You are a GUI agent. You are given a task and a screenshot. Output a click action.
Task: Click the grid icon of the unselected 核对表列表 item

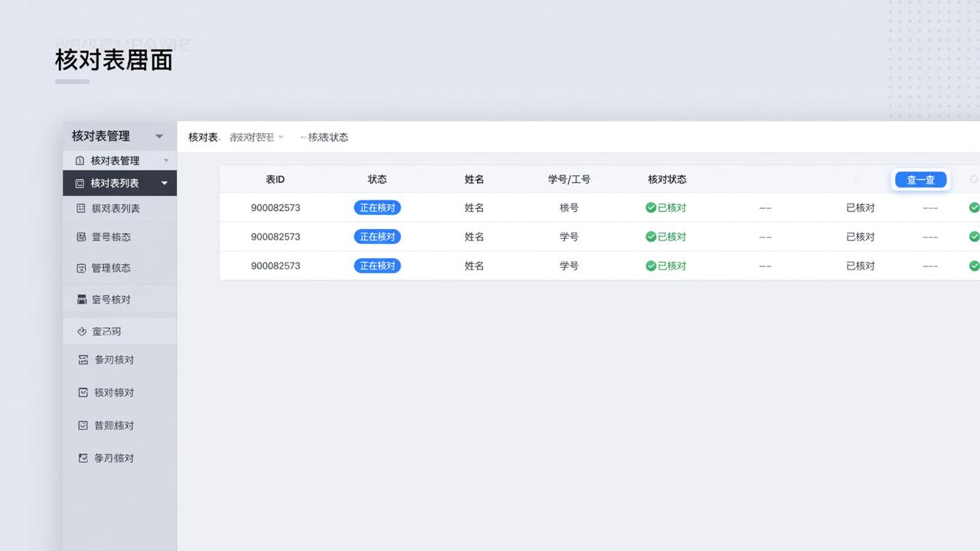tap(81, 208)
